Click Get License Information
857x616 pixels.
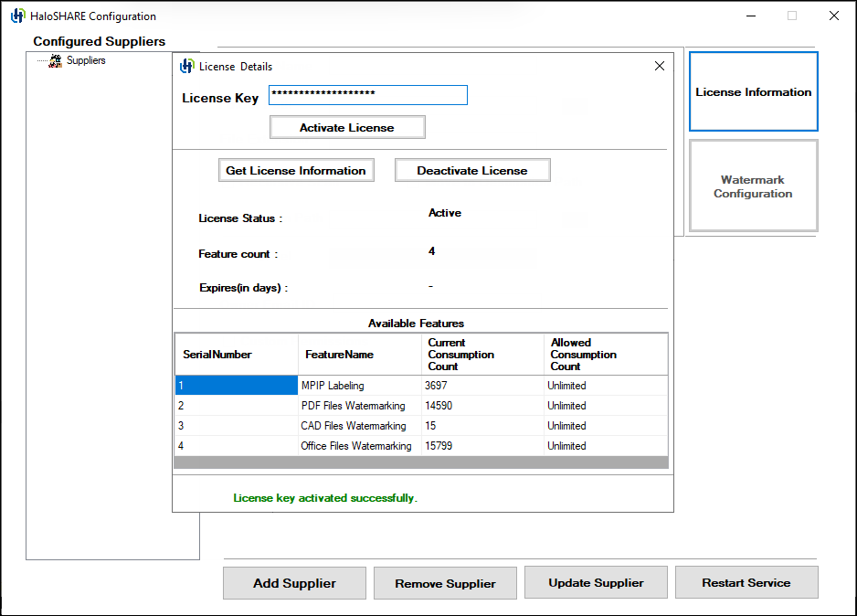pos(295,170)
